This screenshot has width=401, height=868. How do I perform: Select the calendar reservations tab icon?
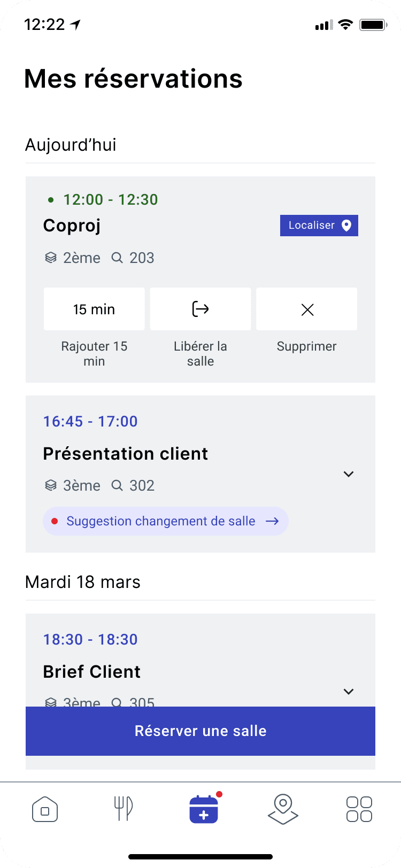tap(204, 809)
